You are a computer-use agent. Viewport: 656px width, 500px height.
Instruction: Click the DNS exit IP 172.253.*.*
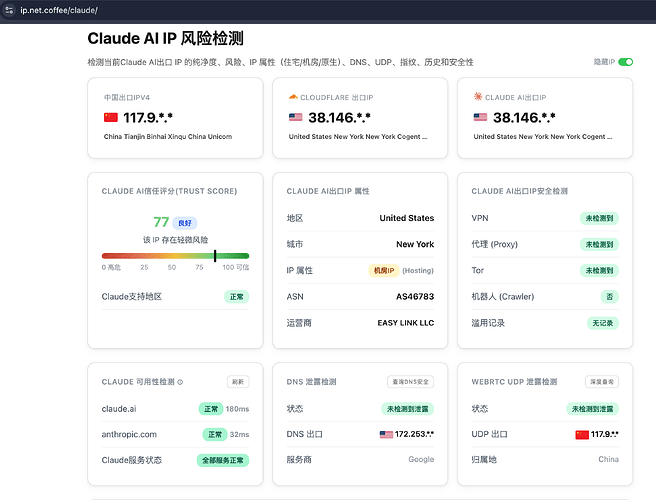click(x=414, y=434)
